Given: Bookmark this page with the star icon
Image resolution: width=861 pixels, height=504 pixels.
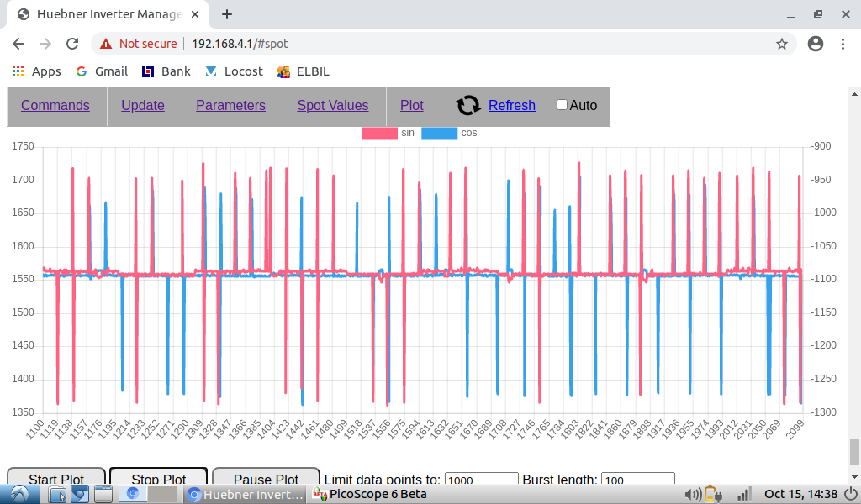Looking at the screenshot, I should (781, 44).
